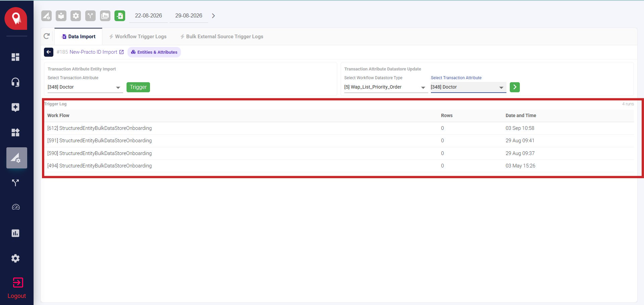Click the top toolbar branch icon
644x305 pixels.
90,16
